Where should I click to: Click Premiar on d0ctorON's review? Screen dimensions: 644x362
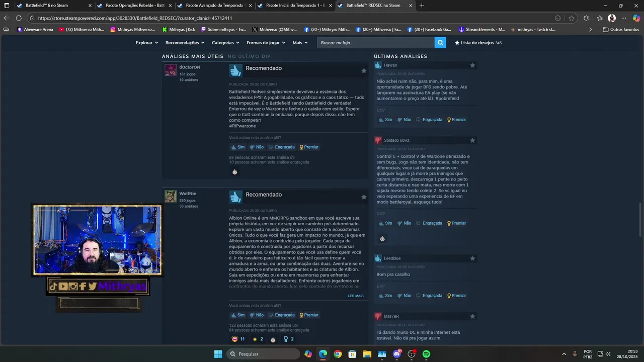pyautogui.click(x=309, y=147)
